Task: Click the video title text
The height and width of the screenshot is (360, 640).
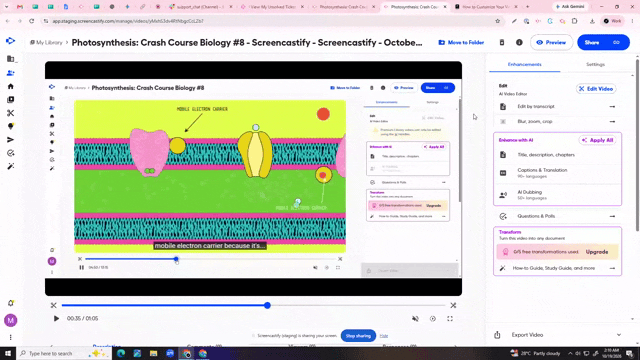Action: tap(247, 42)
